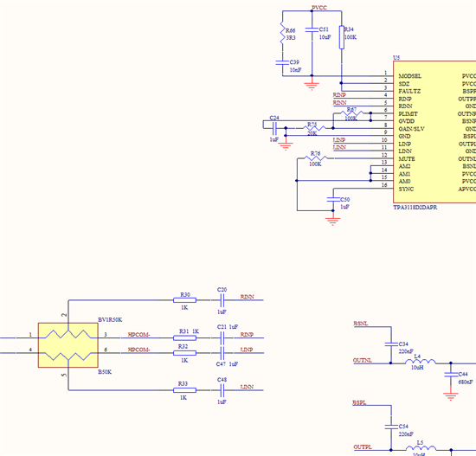Select resistor R75 20K symbol
Viewport: 476px width, 456px height.
tap(314, 128)
